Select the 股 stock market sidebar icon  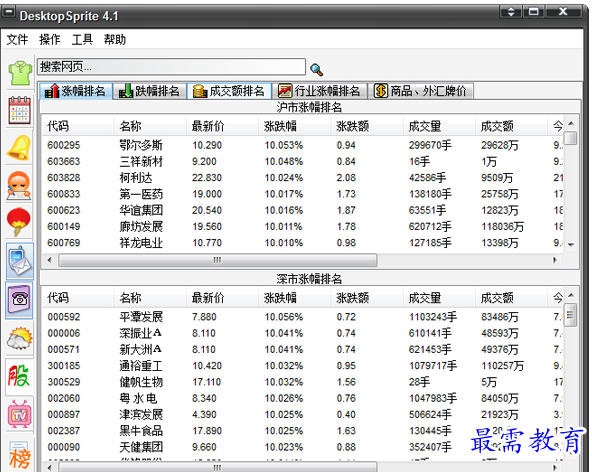click(x=19, y=376)
